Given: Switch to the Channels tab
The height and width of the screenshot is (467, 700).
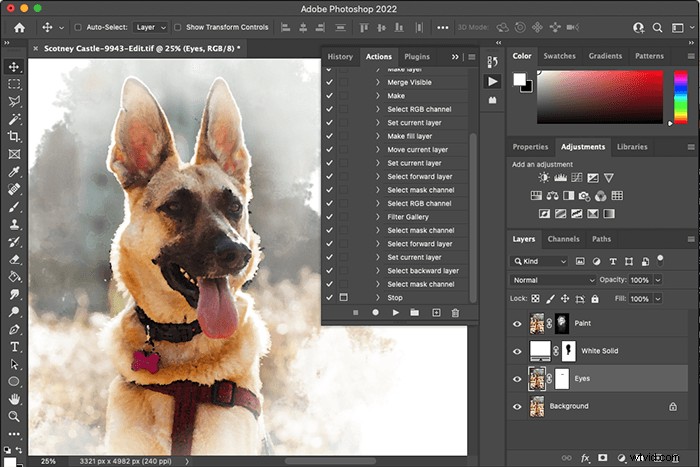Looking at the screenshot, I should tap(563, 239).
